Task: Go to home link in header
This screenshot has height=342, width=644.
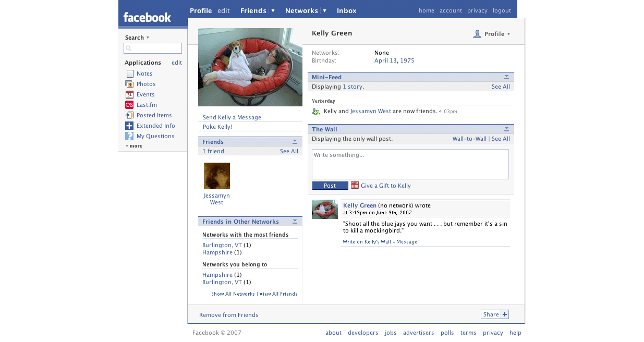Action: click(427, 10)
